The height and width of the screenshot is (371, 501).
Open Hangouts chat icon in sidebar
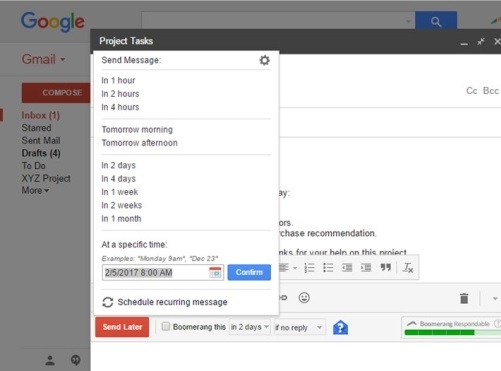point(76,360)
